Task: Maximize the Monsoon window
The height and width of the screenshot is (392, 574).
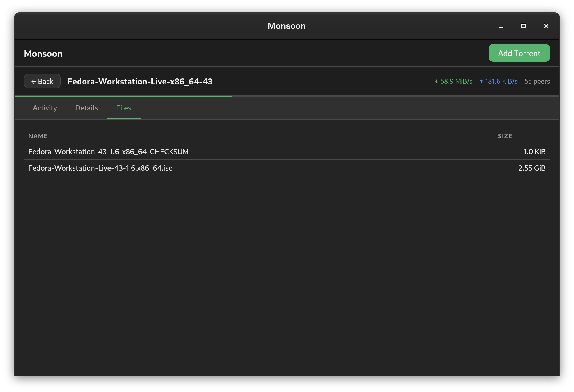Action: tap(524, 26)
